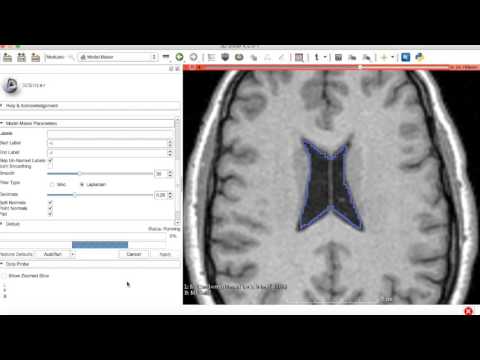Image resolution: width=480 pixels, height=360 pixels.
Task: Click the Restore Defaults button
Action: 16,254
